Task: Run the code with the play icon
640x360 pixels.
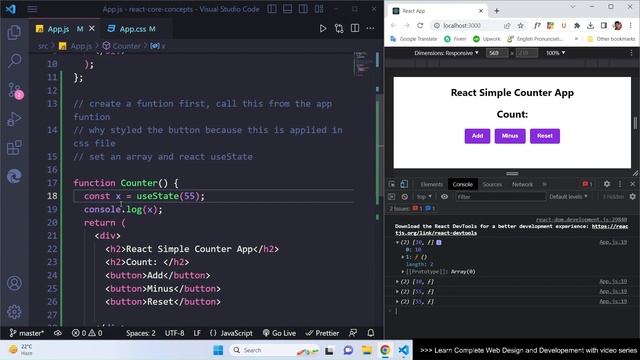Action: (323, 29)
